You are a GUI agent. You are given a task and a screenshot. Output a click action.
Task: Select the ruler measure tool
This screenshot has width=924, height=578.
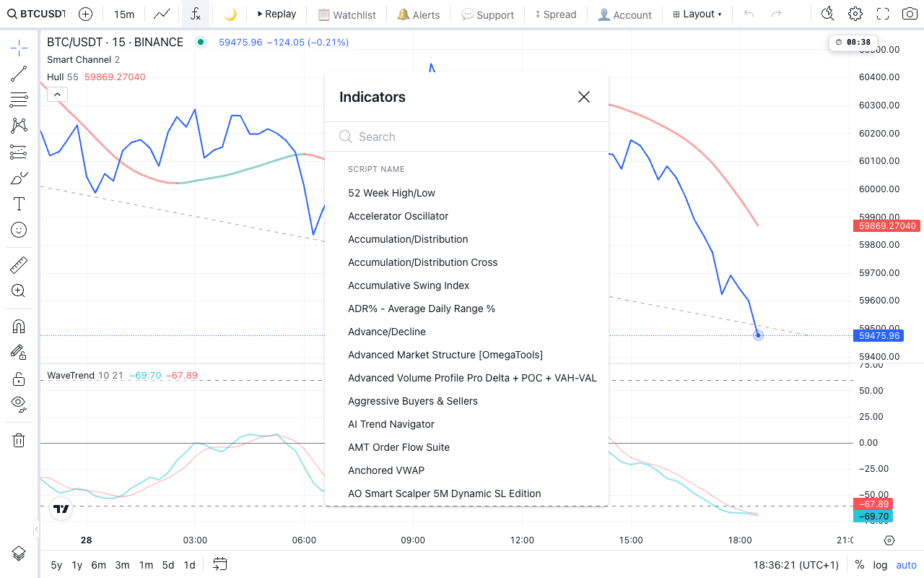[x=19, y=265]
